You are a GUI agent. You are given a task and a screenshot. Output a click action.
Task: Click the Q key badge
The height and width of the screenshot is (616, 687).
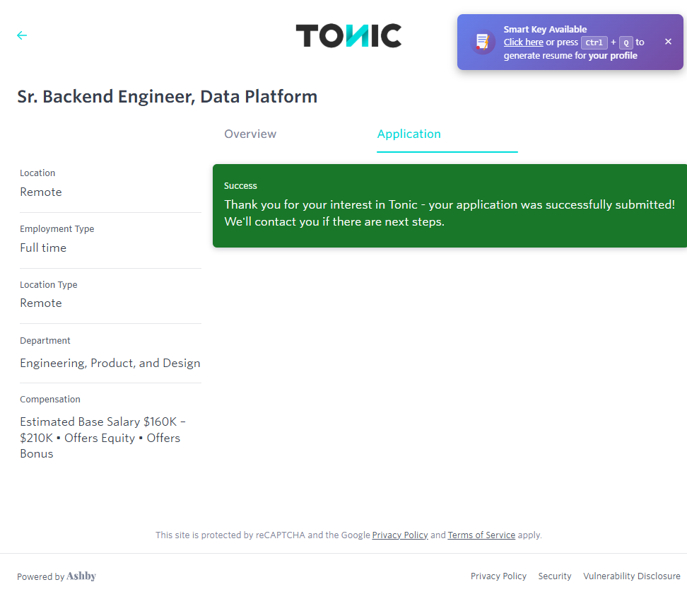(x=626, y=42)
